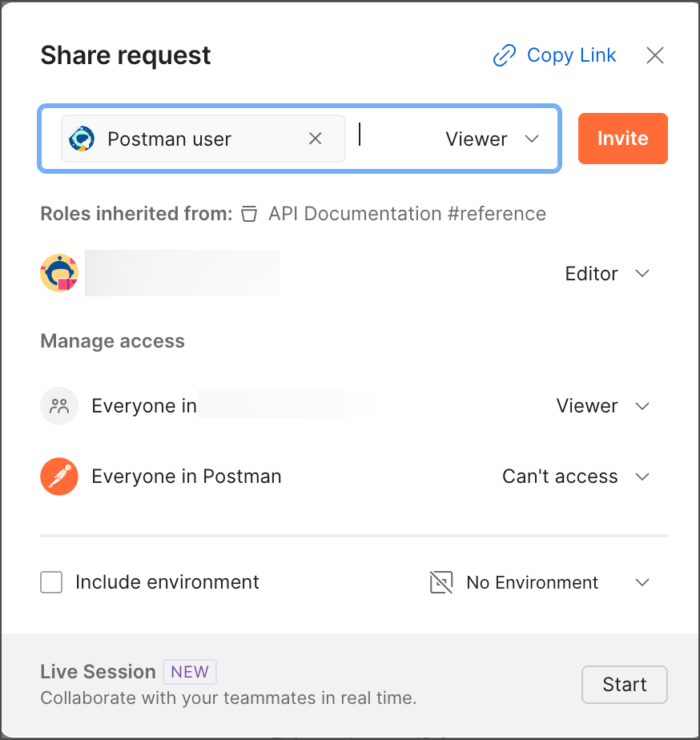
Task: Expand the Editor role dropdown
Action: (607, 273)
